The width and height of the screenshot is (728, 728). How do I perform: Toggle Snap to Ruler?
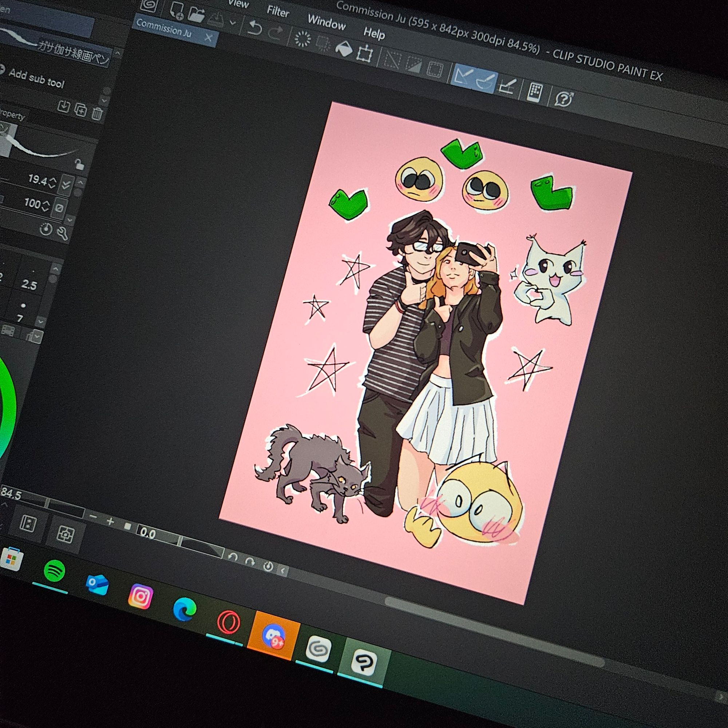click(x=463, y=76)
